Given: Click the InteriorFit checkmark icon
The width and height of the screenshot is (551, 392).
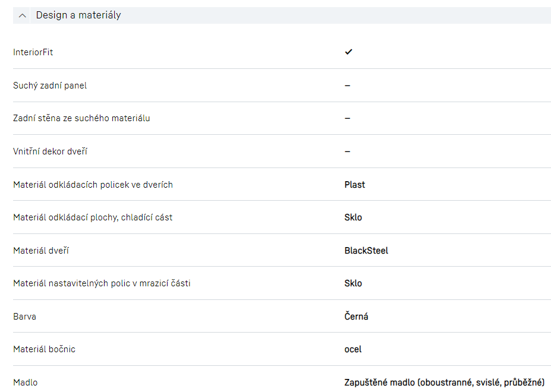Looking at the screenshot, I should click(348, 52).
